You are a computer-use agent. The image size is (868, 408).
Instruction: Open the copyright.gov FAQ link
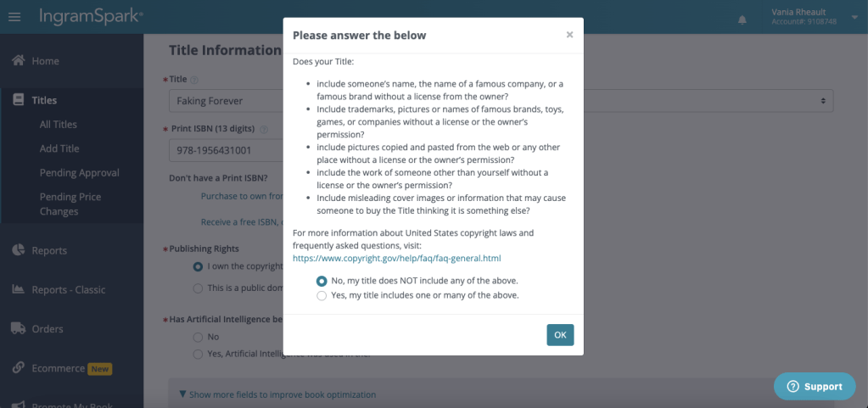pyautogui.click(x=397, y=258)
